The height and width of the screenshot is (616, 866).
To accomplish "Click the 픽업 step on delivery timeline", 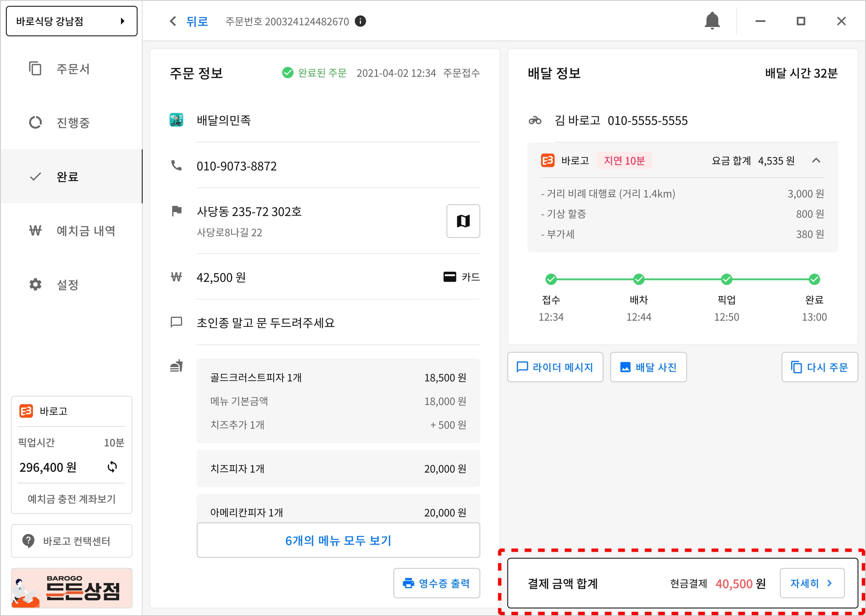I will [726, 279].
